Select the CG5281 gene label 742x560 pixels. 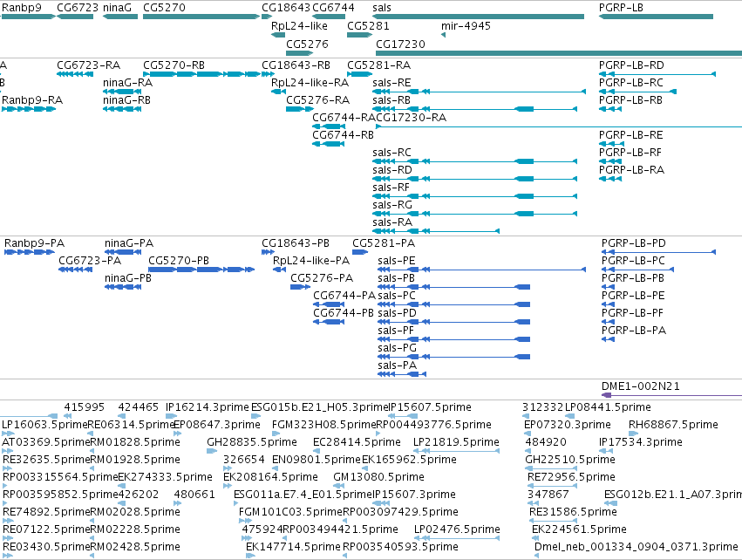click(x=368, y=26)
